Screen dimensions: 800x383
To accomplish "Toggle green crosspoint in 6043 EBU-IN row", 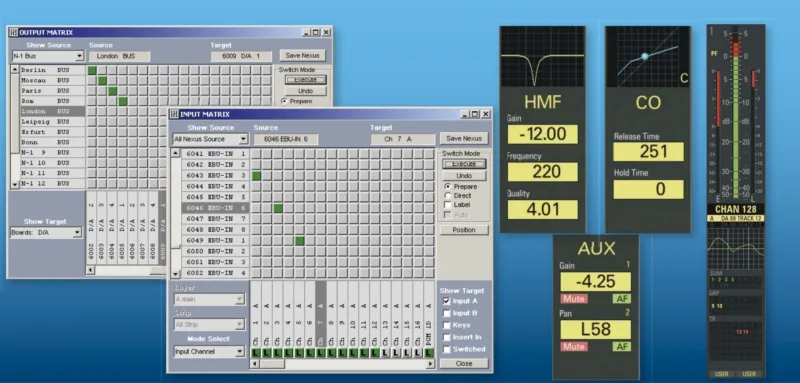I will point(256,175).
